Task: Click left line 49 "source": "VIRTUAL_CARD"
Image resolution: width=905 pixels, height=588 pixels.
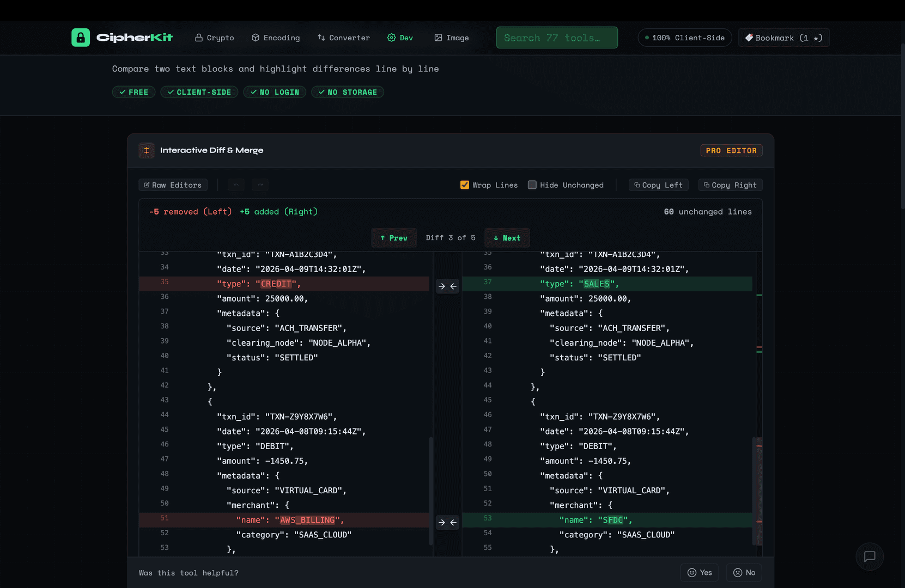Action: (x=287, y=491)
